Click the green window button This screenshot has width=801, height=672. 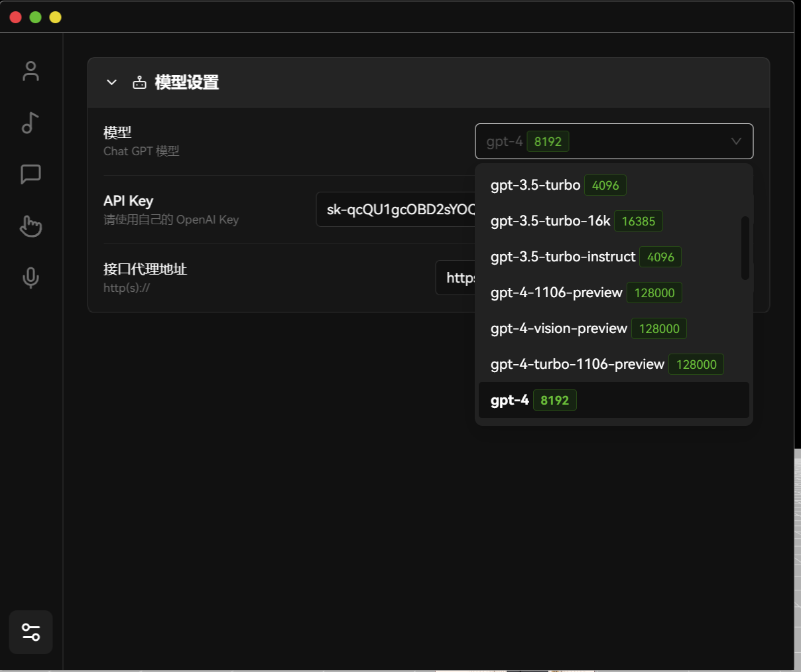(x=36, y=17)
